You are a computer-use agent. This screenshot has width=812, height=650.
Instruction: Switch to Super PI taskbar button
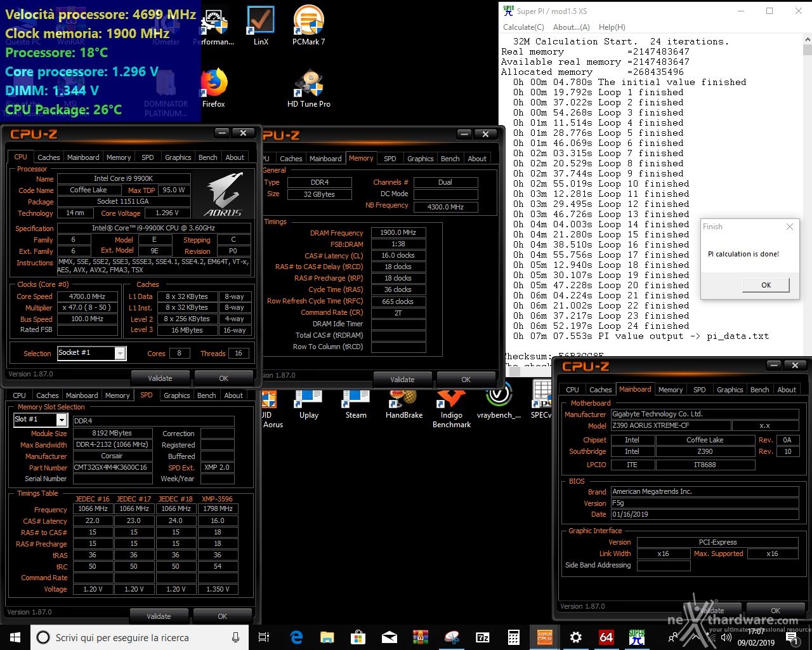[x=637, y=637]
